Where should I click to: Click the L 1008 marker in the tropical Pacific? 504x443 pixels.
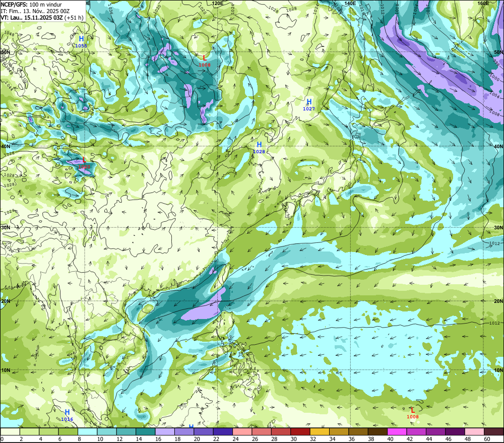point(413,413)
